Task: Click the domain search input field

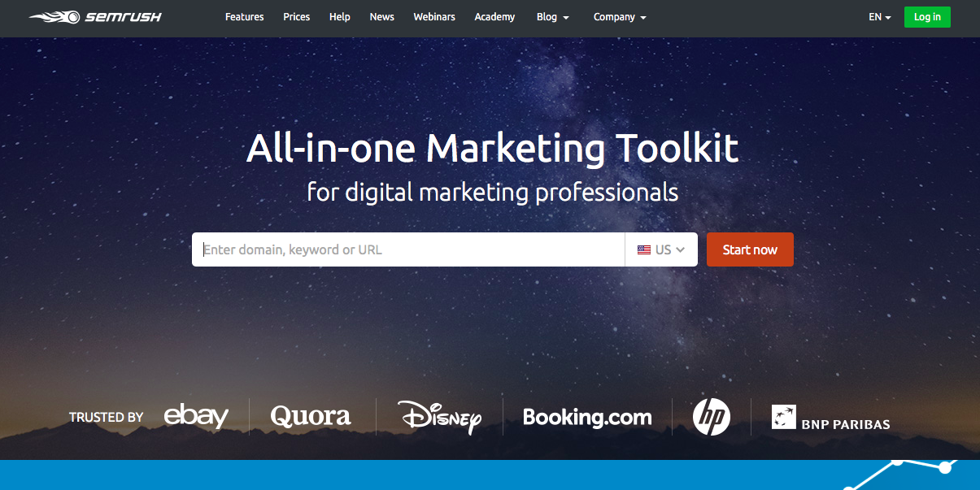Action: pos(407,249)
